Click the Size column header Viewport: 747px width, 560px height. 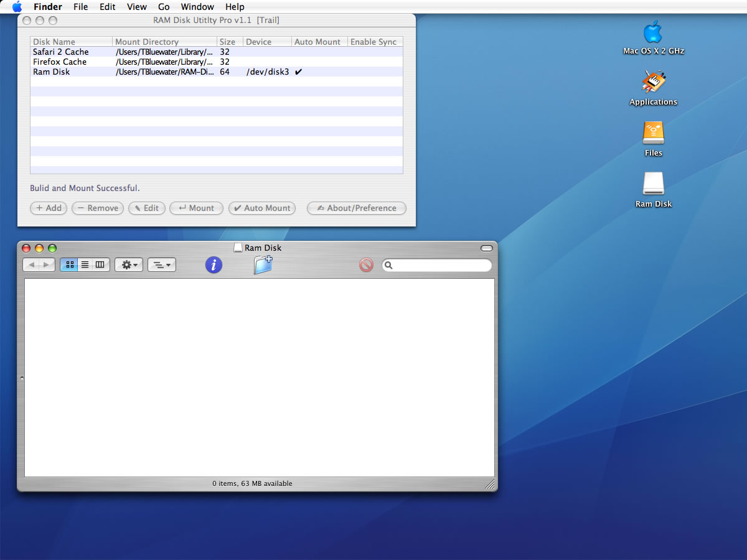pyautogui.click(x=230, y=42)
